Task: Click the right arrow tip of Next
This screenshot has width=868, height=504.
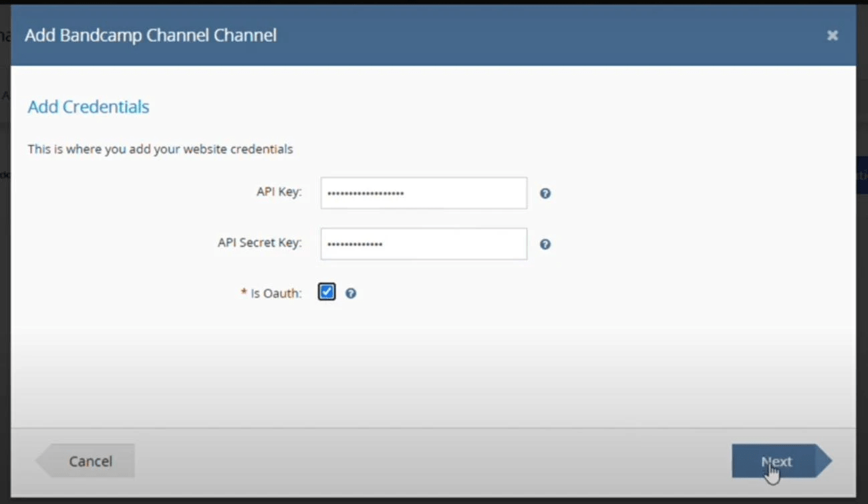Action: [825, 461]
